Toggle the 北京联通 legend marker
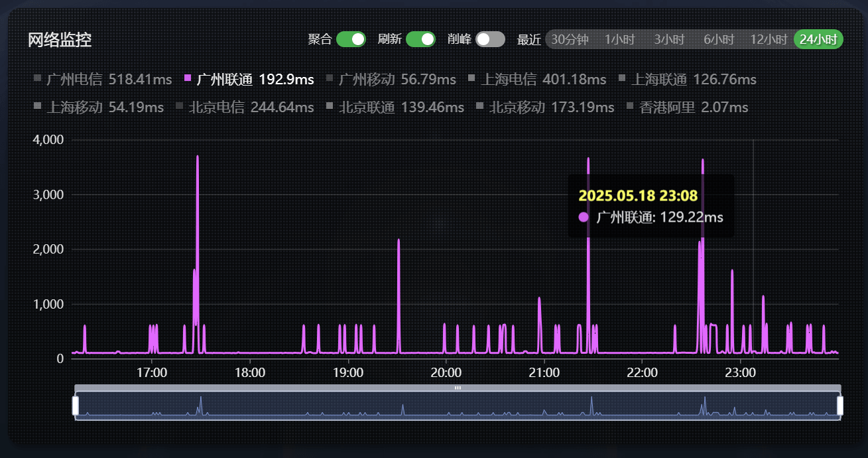The width and height of the screenshot is (868, 458). point(330,107)
